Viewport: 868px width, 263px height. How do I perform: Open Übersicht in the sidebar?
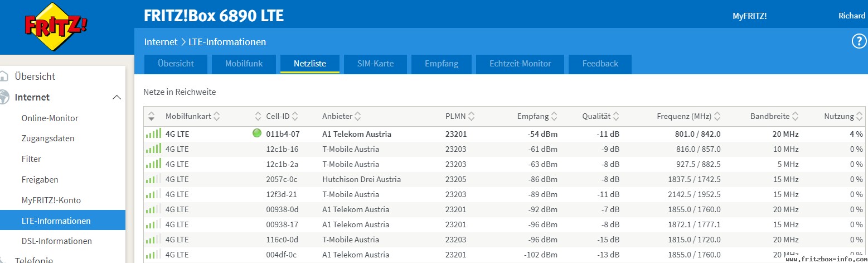pyautogui.click(x=35, y=76)
